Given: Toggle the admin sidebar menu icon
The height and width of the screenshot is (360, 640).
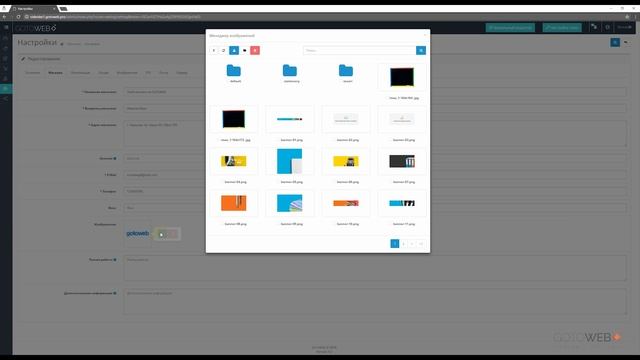Looking at the screenshot, I should click(6, 27).
